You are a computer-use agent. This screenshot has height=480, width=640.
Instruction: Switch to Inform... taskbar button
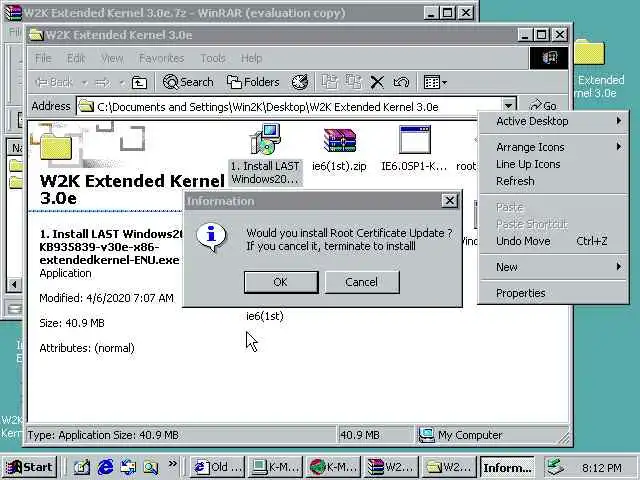click(x=507, y=467)
